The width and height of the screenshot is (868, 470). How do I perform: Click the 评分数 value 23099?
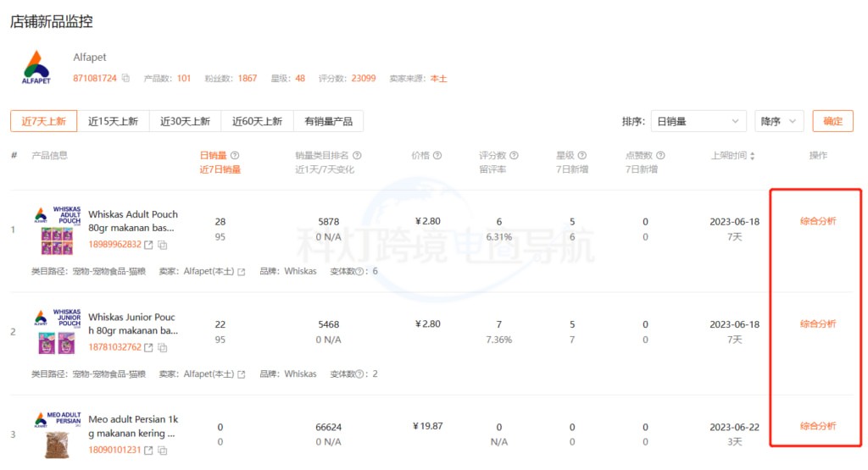point(363,78)
